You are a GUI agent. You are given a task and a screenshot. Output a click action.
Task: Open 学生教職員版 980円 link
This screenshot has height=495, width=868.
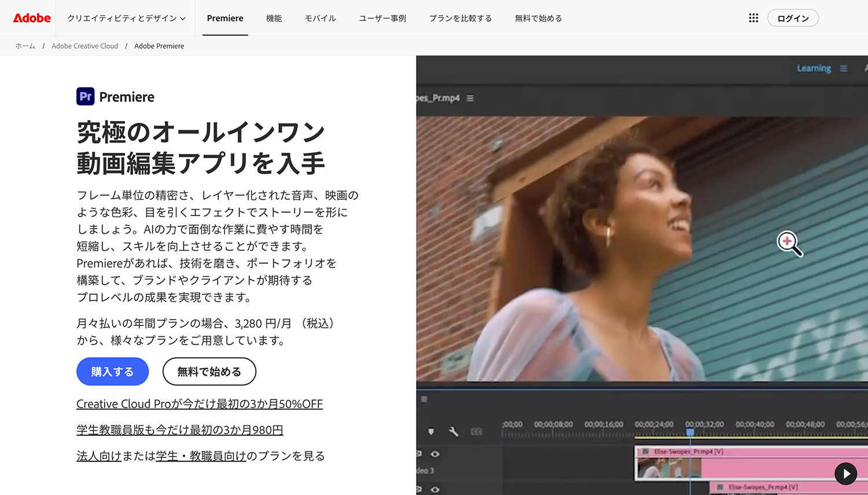(x=180, y=430)
